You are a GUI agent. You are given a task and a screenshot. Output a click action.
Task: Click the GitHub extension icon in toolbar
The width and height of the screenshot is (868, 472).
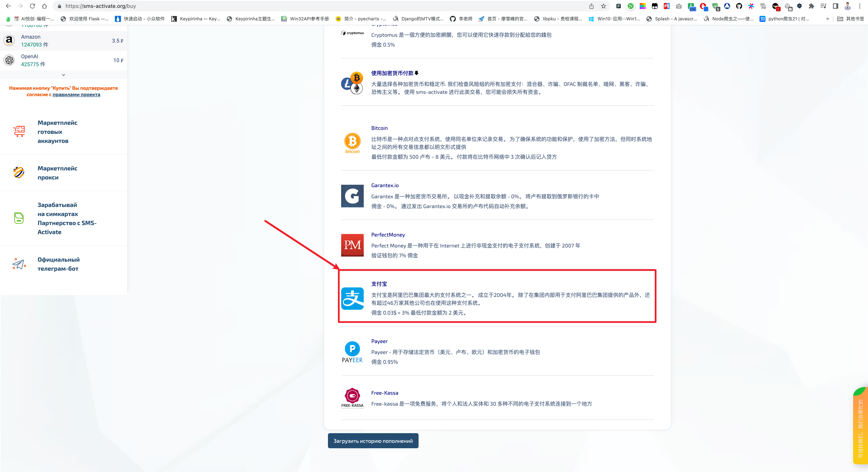[739, 6]
